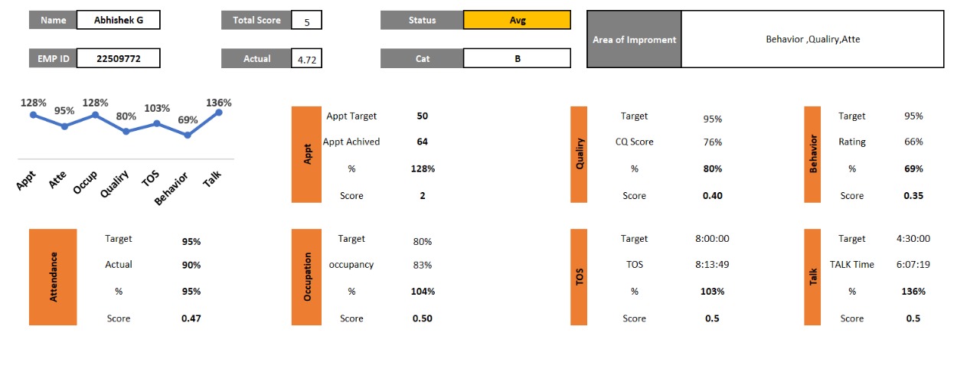Click the orange Talk category block
Image resolution: width=980 pixels, height=372 pixels.
click(812, 276)
